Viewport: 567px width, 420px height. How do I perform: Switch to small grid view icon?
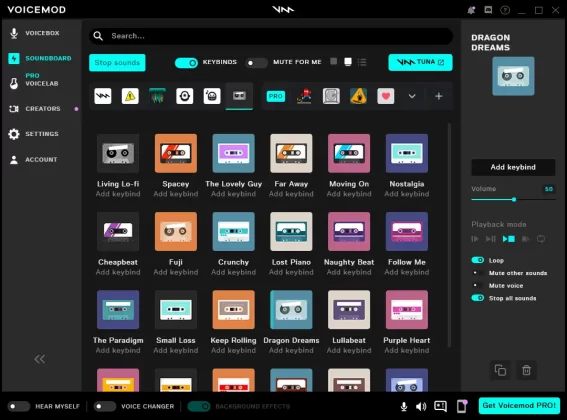pos(334,61)
